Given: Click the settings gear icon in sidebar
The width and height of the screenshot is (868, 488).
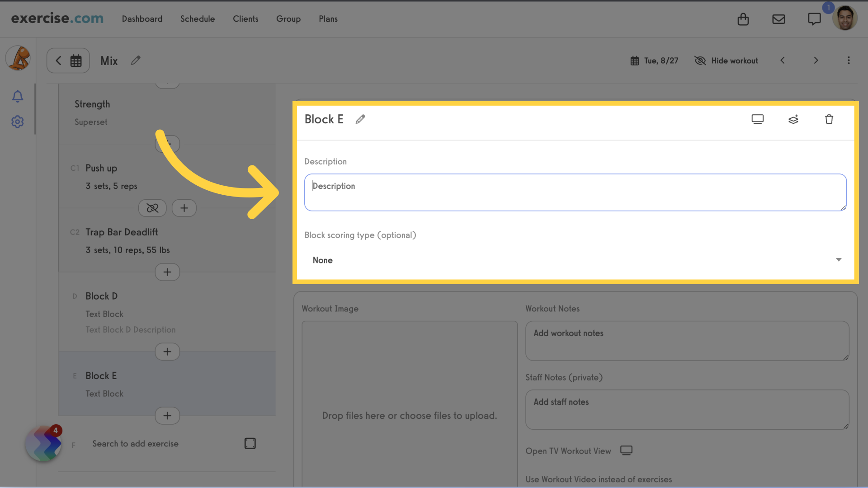Looking at the screenshot, I should (x=17, y=122).
